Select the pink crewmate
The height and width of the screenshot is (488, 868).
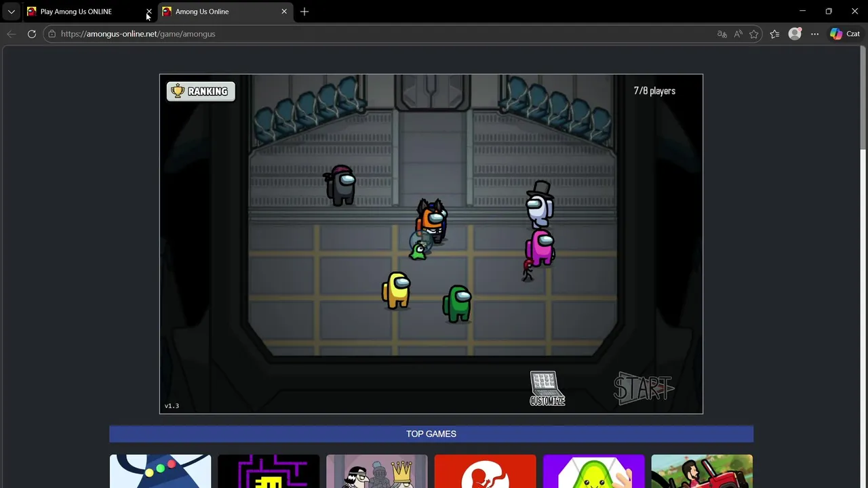[540, 247]
